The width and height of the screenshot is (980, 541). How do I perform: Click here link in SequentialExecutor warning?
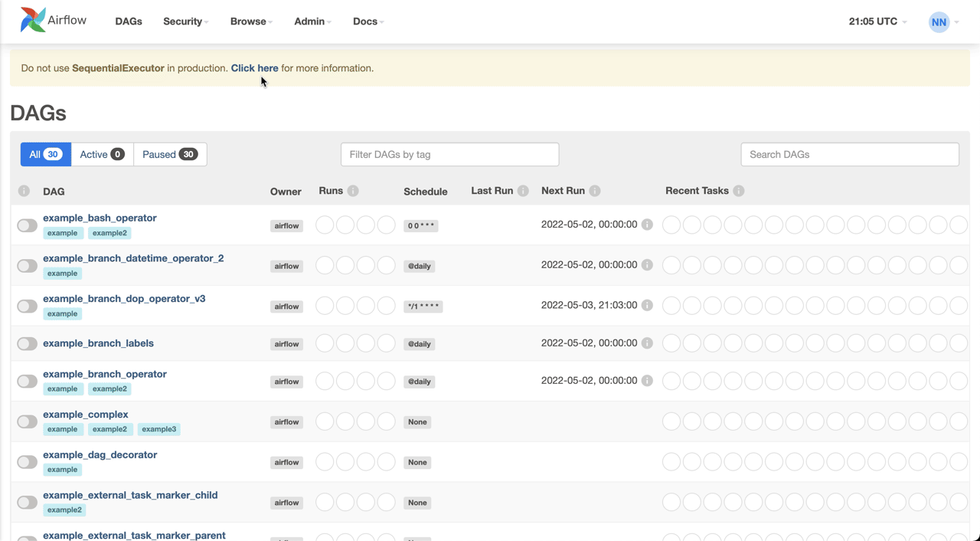[254, 68]
